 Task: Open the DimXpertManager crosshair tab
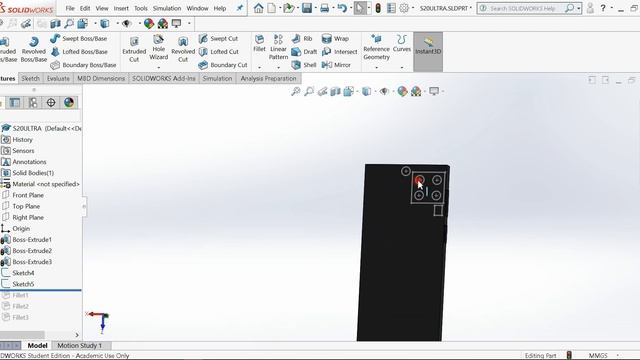(x=51, y=102)
